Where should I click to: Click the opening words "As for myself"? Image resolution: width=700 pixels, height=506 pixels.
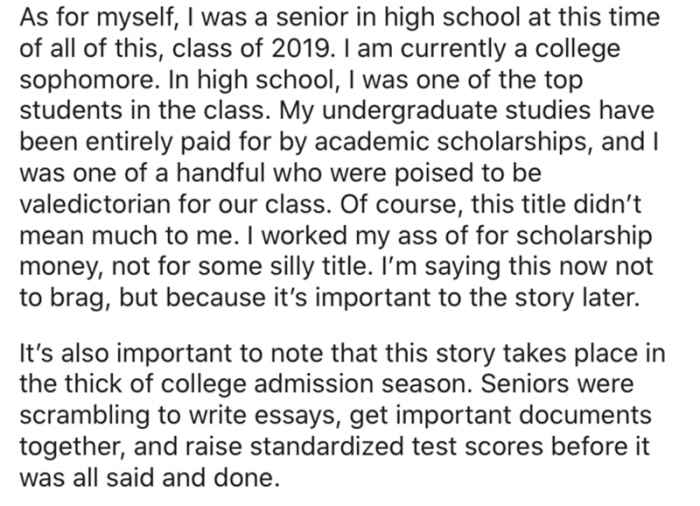tap(99, 19)
